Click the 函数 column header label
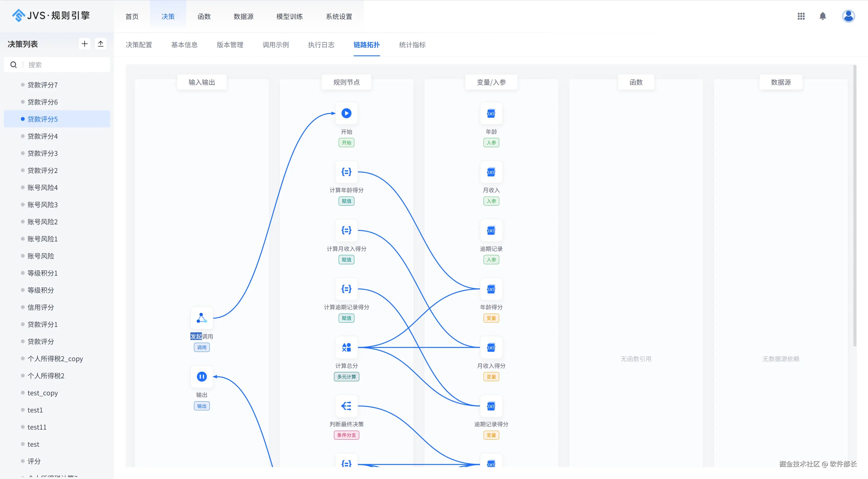 636,82
